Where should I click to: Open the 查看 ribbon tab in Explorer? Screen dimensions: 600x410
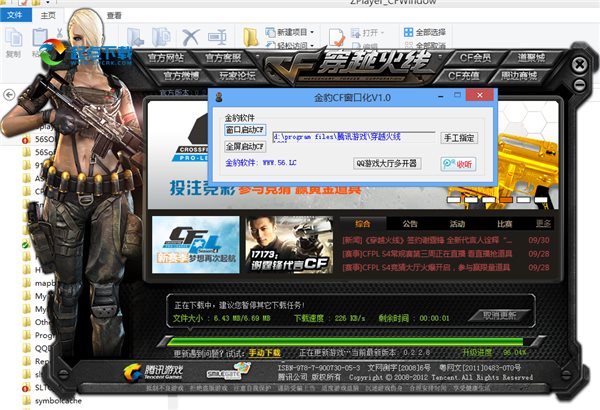114,16
